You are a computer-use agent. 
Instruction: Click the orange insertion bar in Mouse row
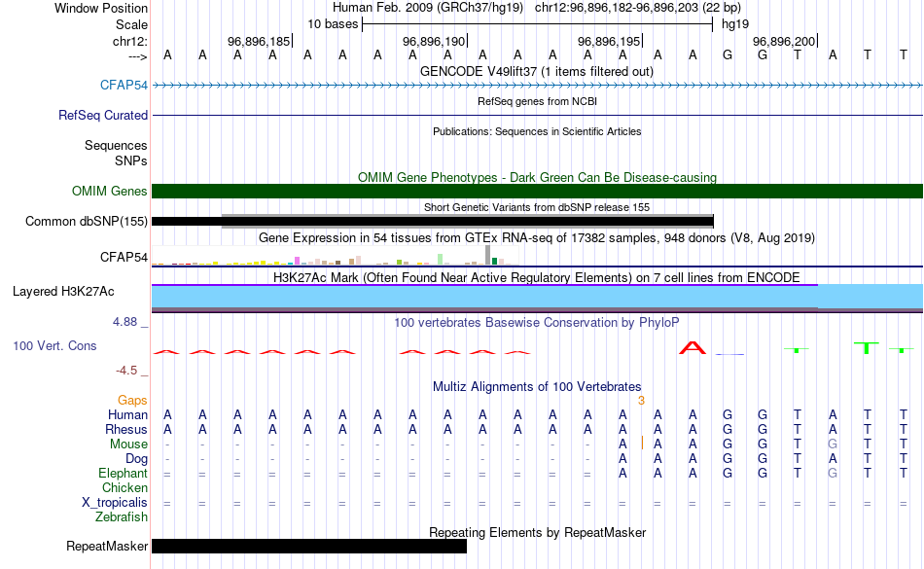click(x=642, y=443)
